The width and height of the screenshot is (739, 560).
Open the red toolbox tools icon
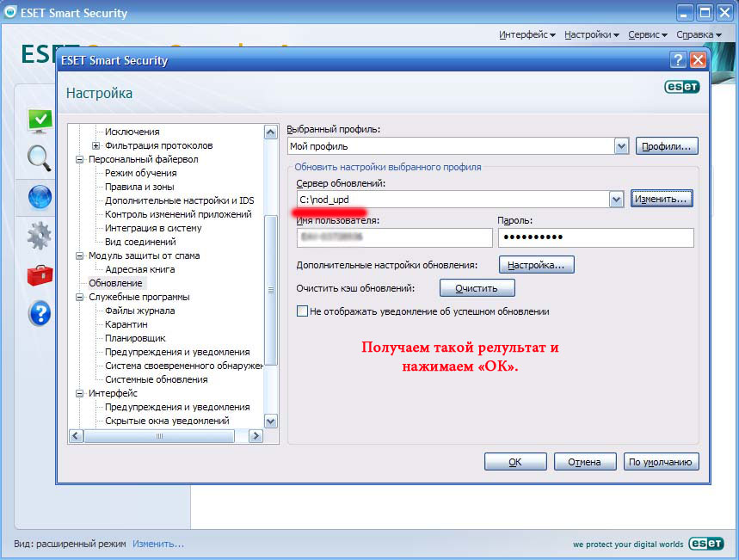[x=40, y=275]
